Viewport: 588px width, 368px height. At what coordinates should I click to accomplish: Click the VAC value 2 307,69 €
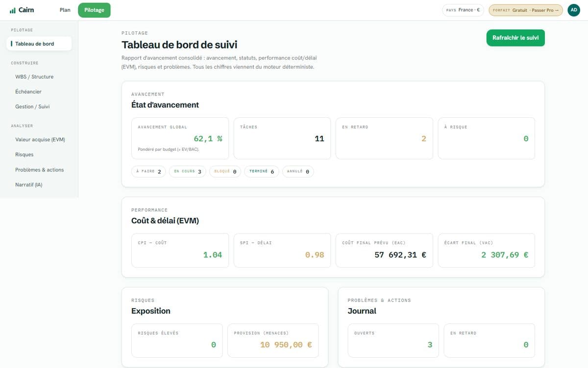pos(505,255)
